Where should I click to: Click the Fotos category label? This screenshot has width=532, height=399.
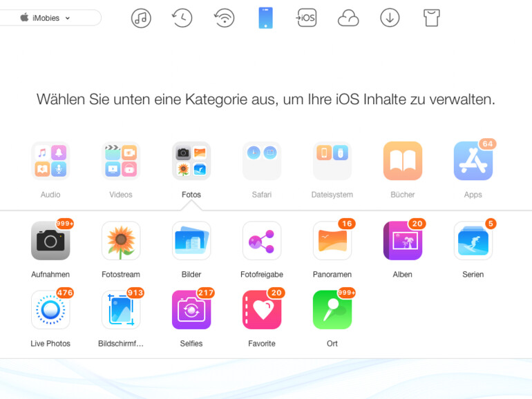point(191,195)
